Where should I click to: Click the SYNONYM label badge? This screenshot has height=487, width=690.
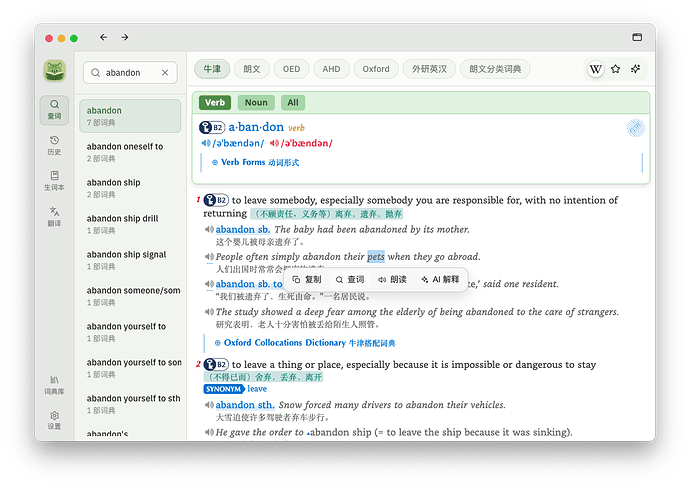coord(224,389)
